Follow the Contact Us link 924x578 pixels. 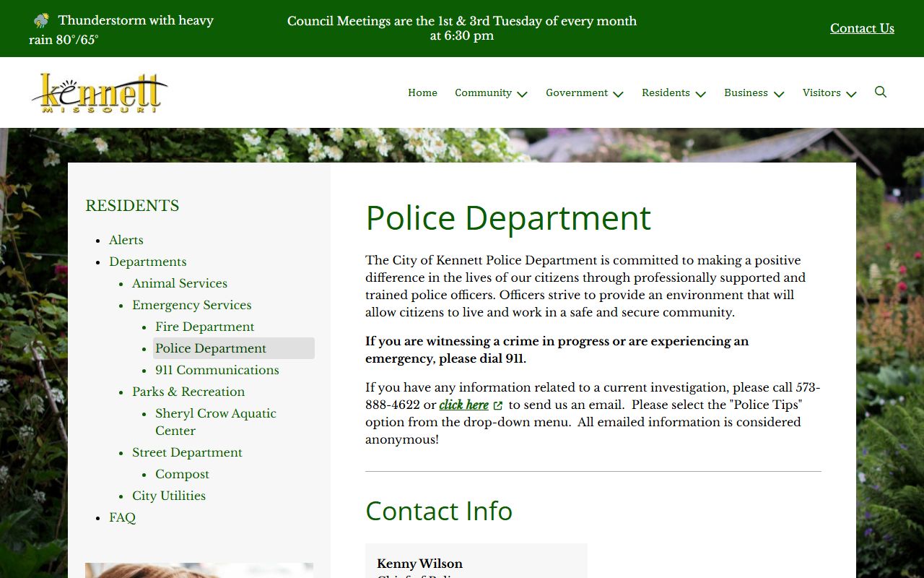point(862,28)
